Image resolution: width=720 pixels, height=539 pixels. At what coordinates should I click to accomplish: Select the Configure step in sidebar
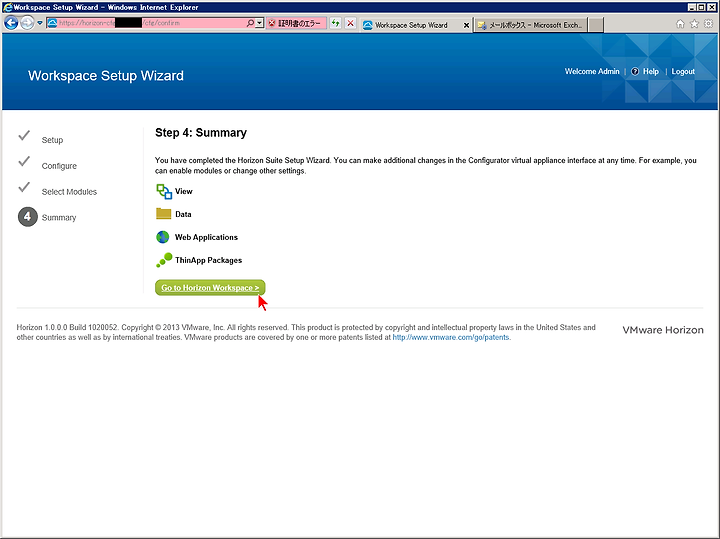[x=59, y=166]
